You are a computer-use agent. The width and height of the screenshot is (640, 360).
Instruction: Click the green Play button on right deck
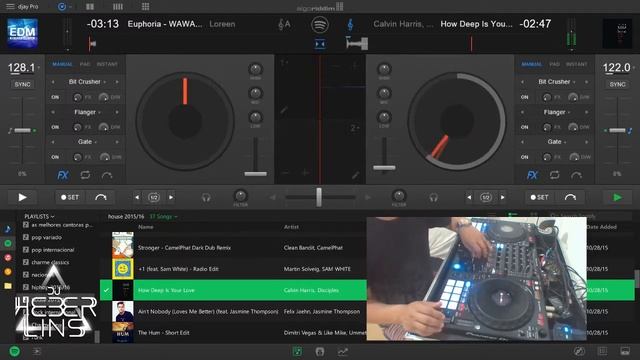point(617,198)
